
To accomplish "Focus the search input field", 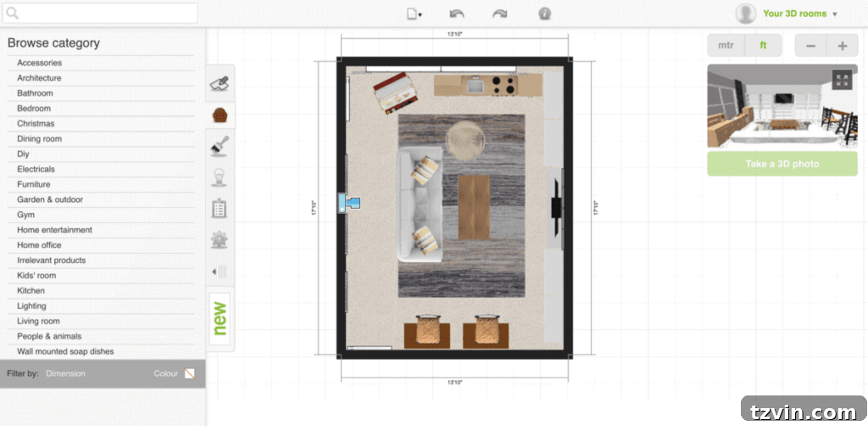I will tap(100, 14).
